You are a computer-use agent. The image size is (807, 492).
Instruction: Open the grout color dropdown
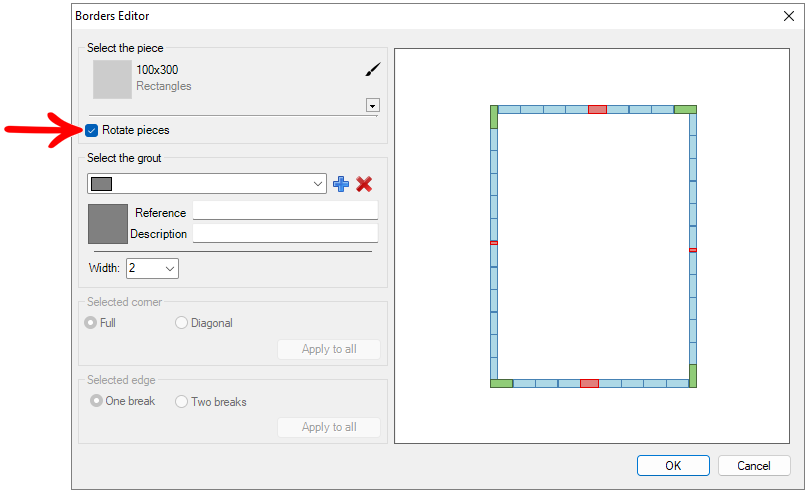(x=318, y=184)
